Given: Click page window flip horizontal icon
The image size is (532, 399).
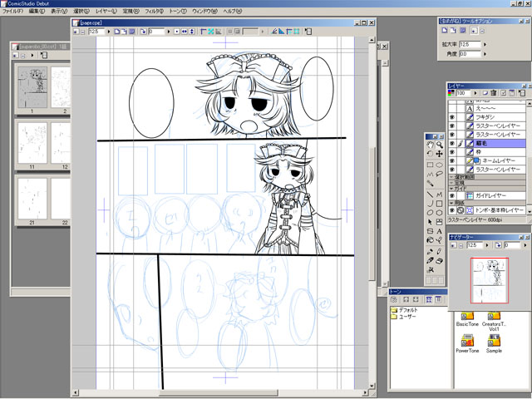Looking at the screenshot, I should point(185,32).
